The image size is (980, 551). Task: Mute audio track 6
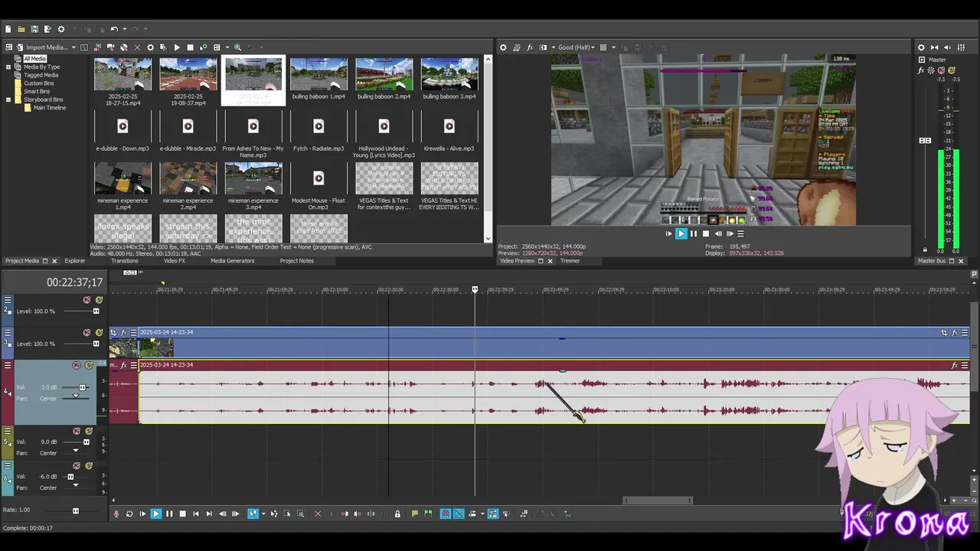[x=77, y=465]
